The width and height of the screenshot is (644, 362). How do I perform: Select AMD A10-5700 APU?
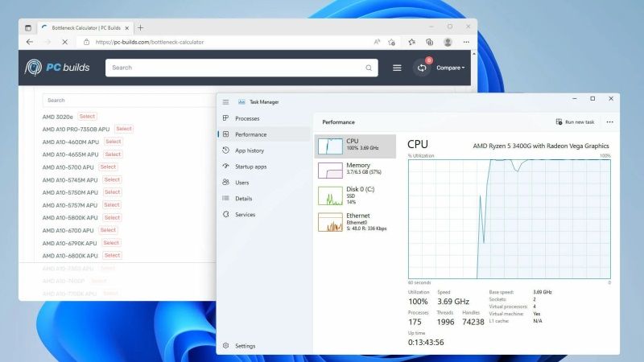(108, 167)
